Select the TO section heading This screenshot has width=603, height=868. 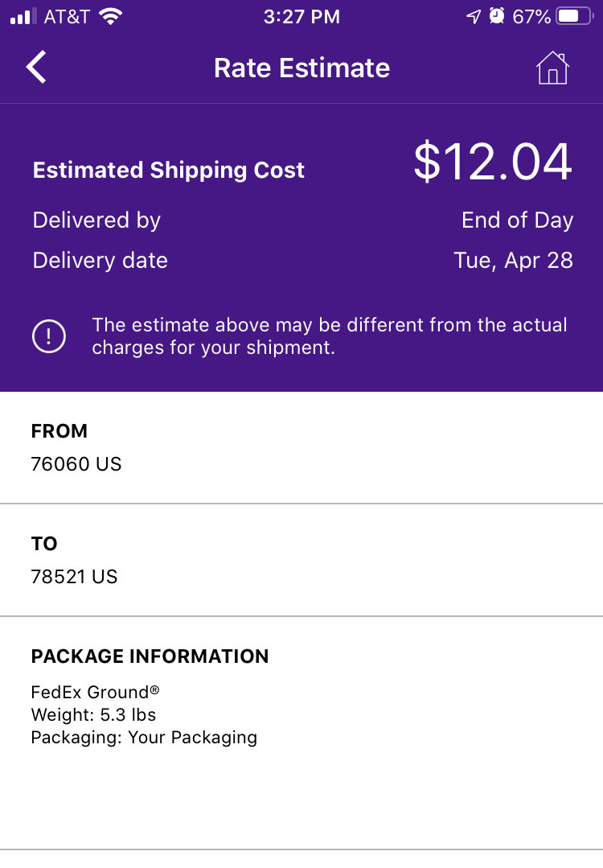coord(44,544)
